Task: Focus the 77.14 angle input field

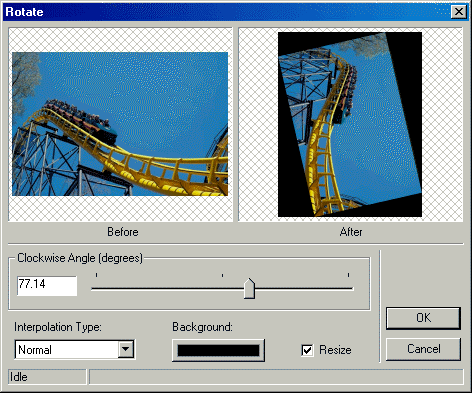Action: coord(47,285)
